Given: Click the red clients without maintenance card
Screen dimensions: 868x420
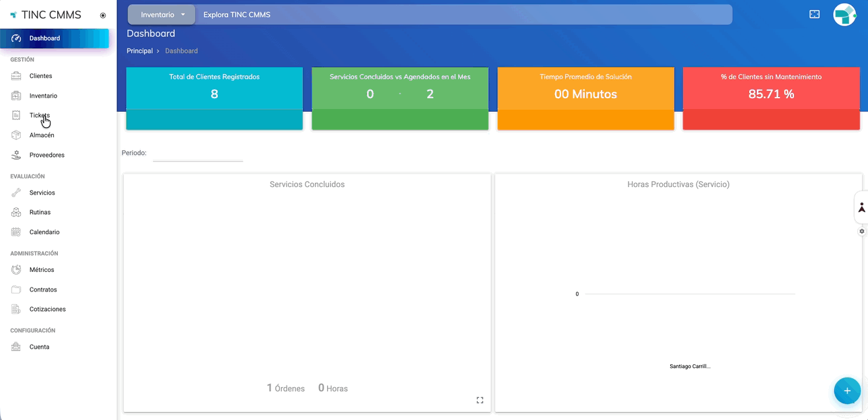Looking at the screenshot, I should tap(771, 98).
